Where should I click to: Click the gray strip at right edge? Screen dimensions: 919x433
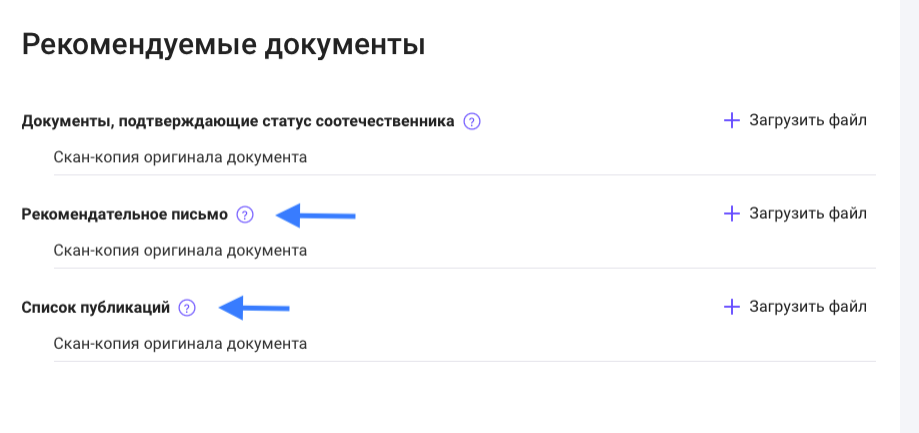(909, 216)
